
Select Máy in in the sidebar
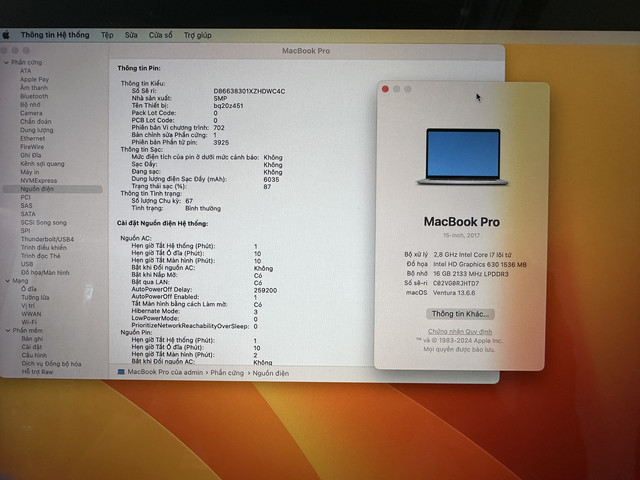tap(30, 172)
